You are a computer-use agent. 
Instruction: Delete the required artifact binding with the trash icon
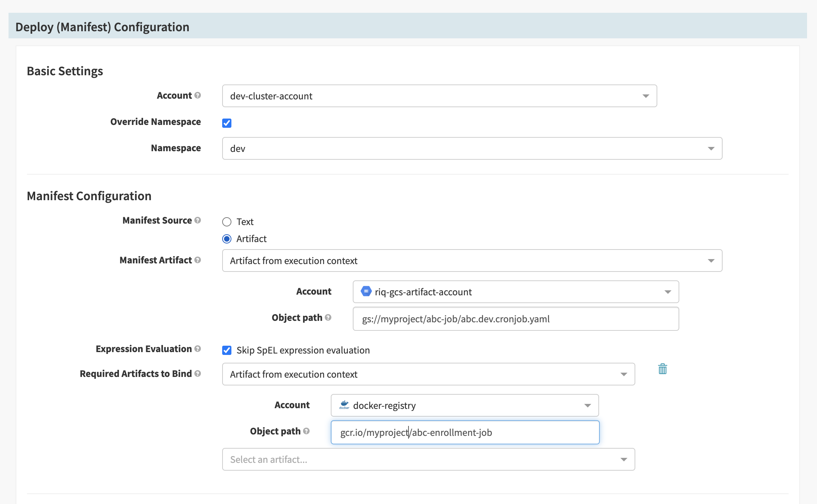point(662,369)
